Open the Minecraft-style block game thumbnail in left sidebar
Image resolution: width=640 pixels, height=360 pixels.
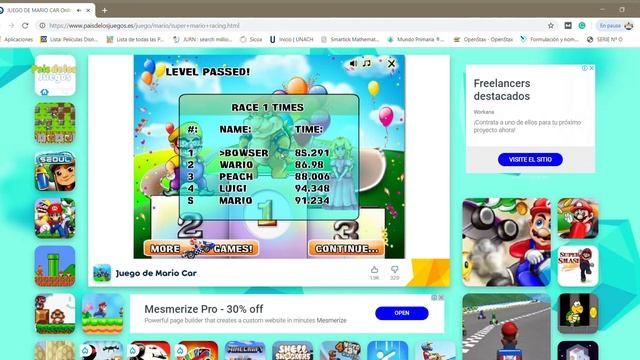55,123
